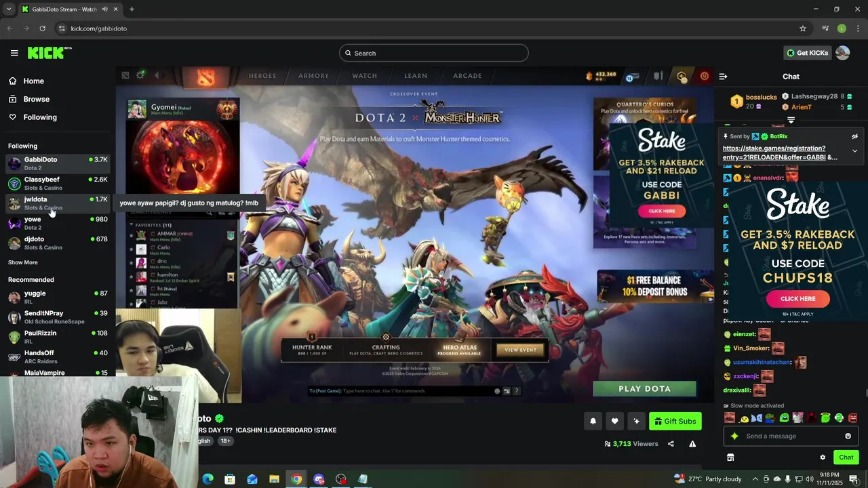The height and width of the screenshot is (488, 868).
Task: Open taskbar clock showing 9:18 PM
Action: (829, 479)
